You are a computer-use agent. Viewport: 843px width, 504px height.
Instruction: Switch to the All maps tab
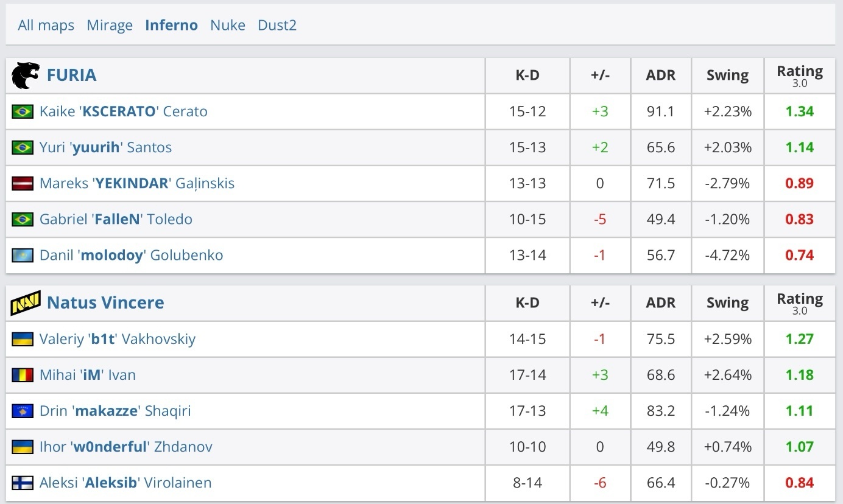pos(46,25)
